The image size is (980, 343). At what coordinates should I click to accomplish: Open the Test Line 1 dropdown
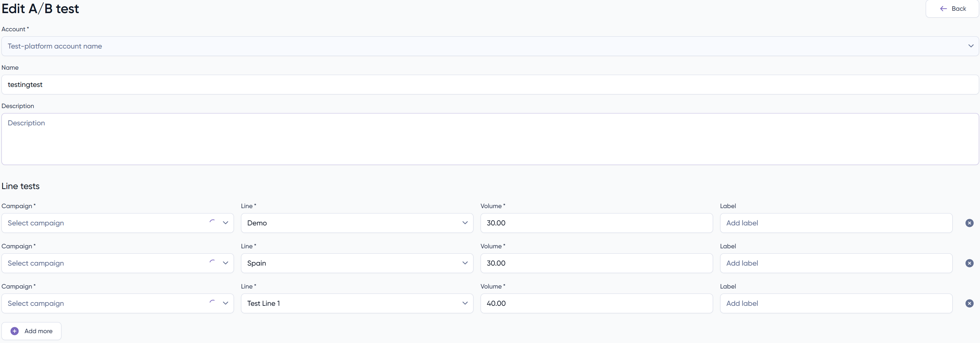(356, 303)
